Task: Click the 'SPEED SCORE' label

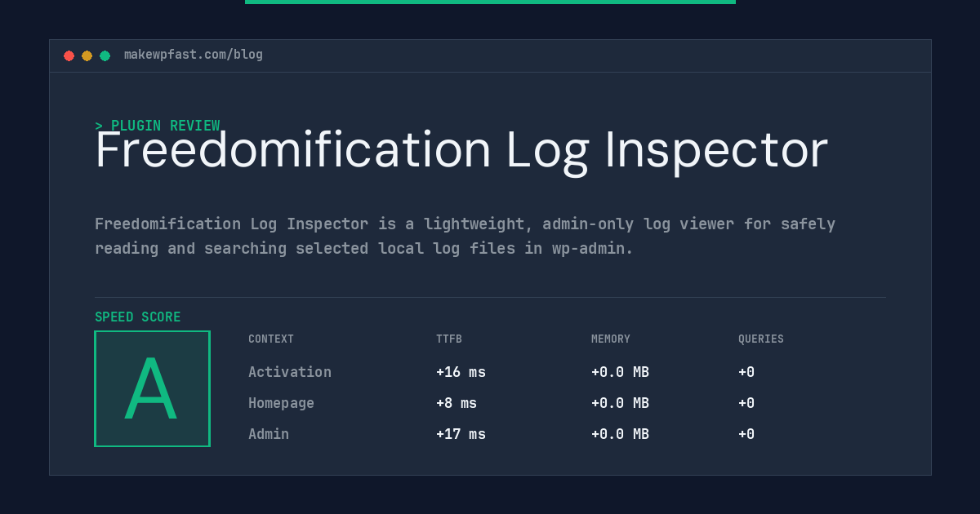Action: click(138, 317)
